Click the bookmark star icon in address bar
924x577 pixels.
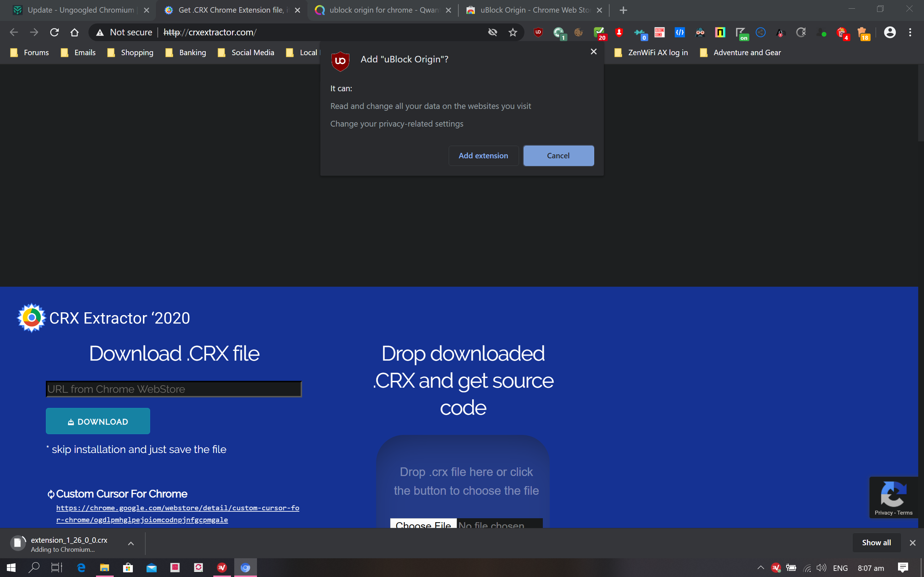coord(512,32)
